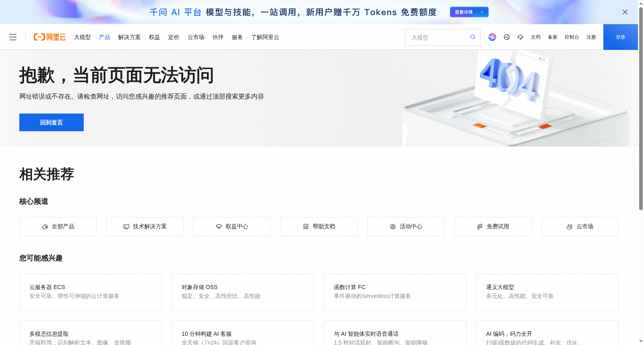Click the globe/region icon in header
The image size is (644, 345).
pos(507,37)
